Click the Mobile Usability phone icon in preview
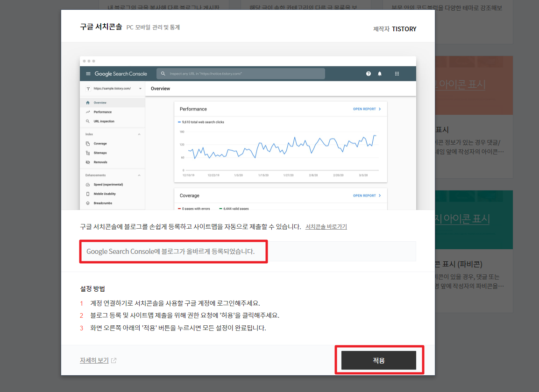Image resolution: width=539 pixels, height=392 pixels. [x=88, y=194]
